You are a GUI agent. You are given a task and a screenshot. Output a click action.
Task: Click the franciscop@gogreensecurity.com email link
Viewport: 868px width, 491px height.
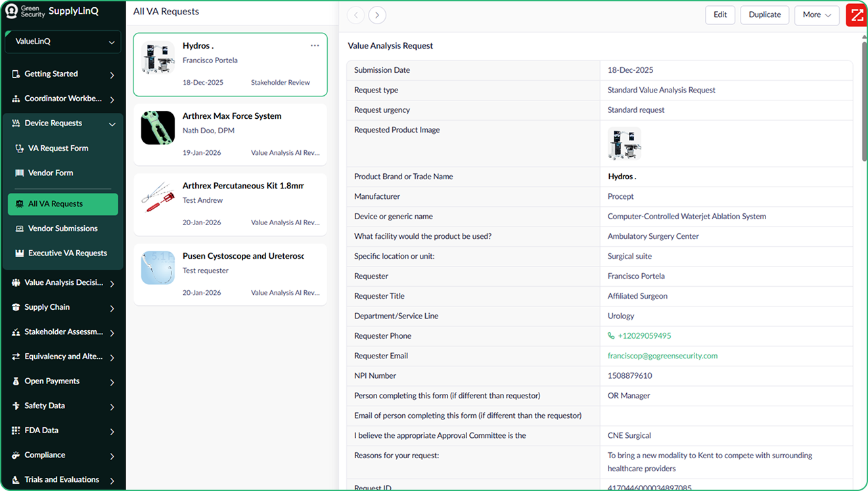(x=662, y=356)
